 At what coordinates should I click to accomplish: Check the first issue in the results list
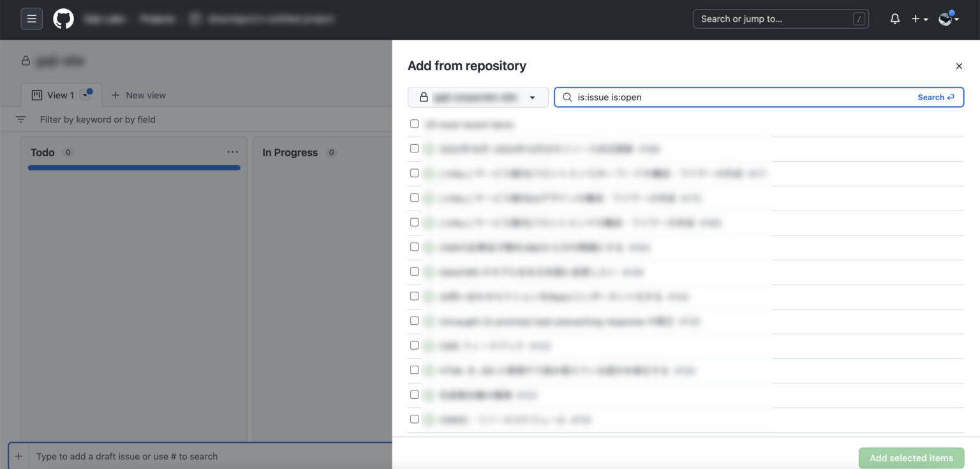coord(414,148)
